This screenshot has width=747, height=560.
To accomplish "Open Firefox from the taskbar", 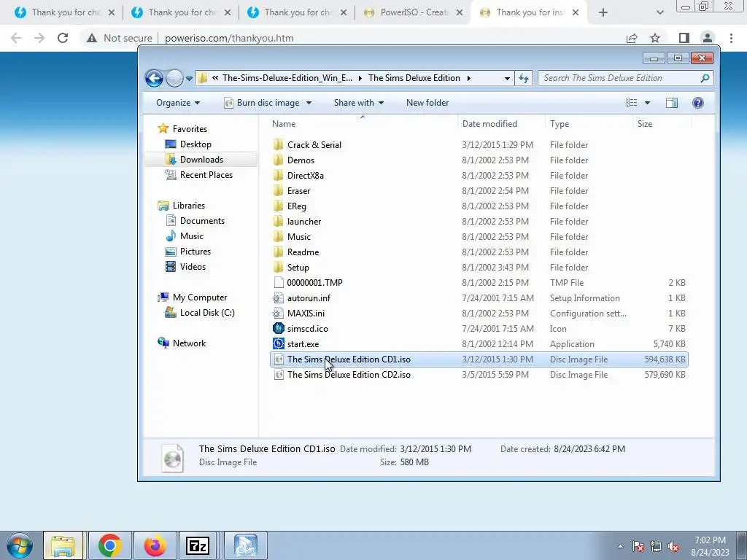I will click(155, 545).
